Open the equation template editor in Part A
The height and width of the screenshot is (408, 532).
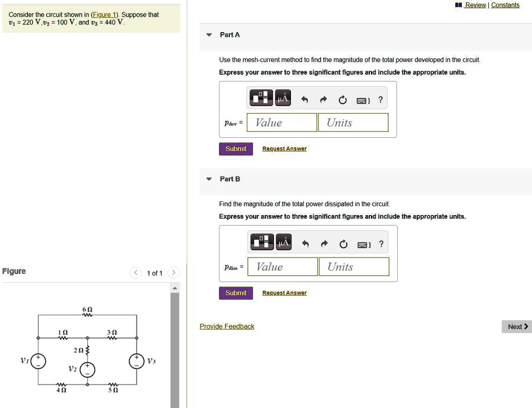pos(260,97)
